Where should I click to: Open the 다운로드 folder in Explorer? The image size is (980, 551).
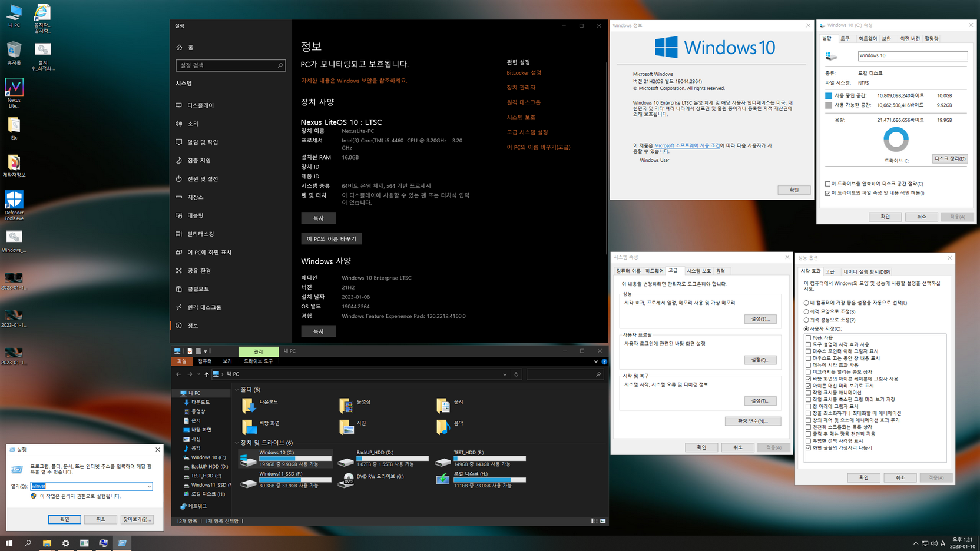click(261, 404)
